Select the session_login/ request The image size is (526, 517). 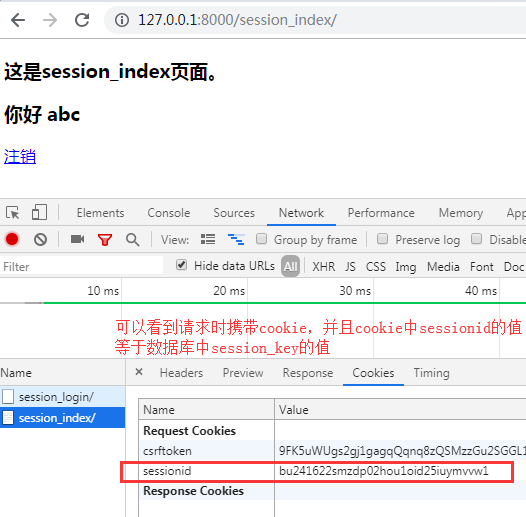click(62, 397)
